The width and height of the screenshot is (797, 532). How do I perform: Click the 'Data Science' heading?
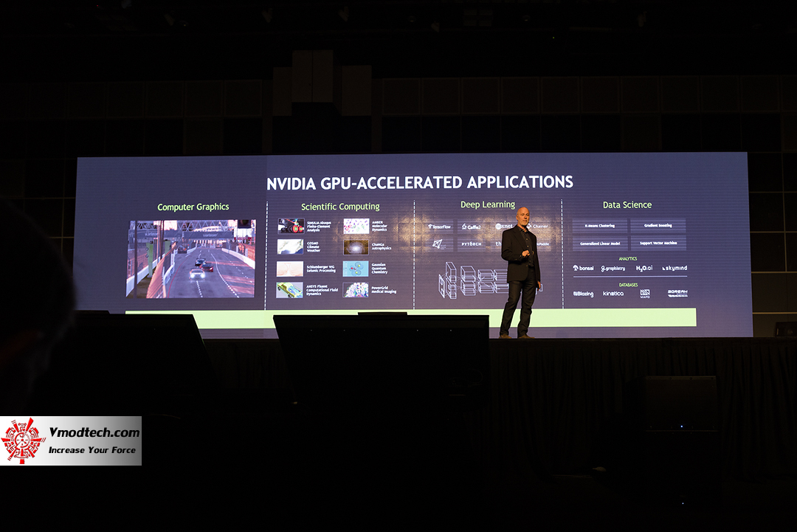[627, 205]
